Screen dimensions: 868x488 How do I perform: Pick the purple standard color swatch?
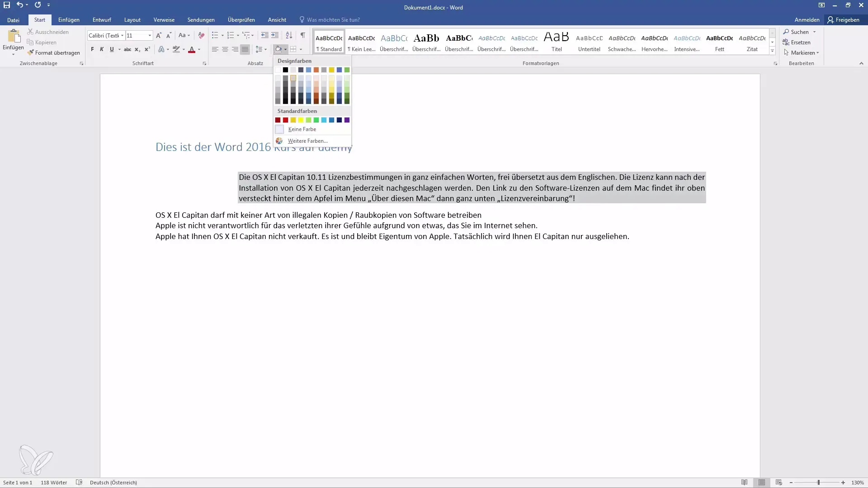tap(347, 120)
